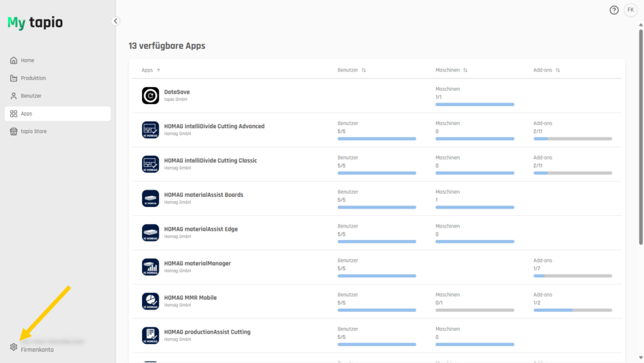This screenshot has height=363, width=644.
Task: Click the Produktion factory icon
Action: click(x=14, y=78)
